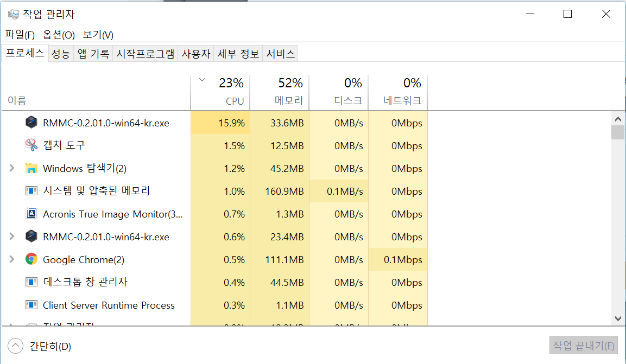Expand the Google Chrome process group
The height and width of the screenshot is (364, 626).
click(12, 259)
